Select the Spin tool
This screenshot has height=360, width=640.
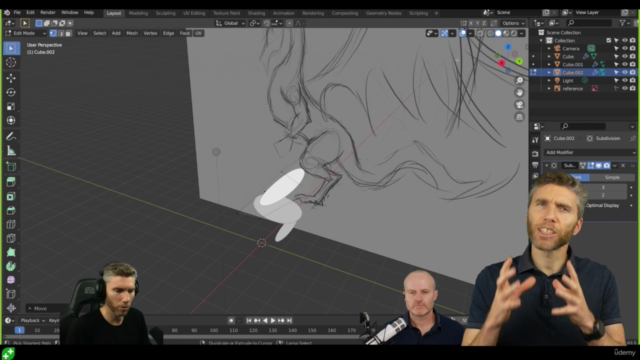(11, 266)
